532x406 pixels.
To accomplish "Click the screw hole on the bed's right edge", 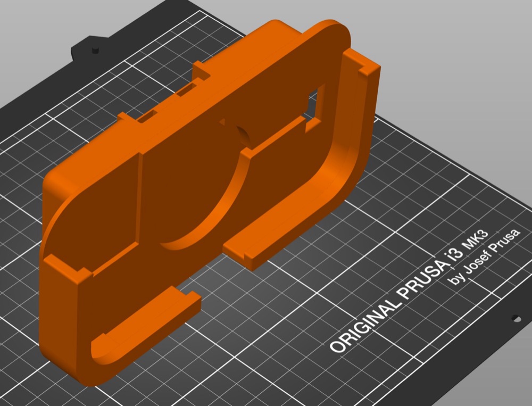I will (517, 318).
